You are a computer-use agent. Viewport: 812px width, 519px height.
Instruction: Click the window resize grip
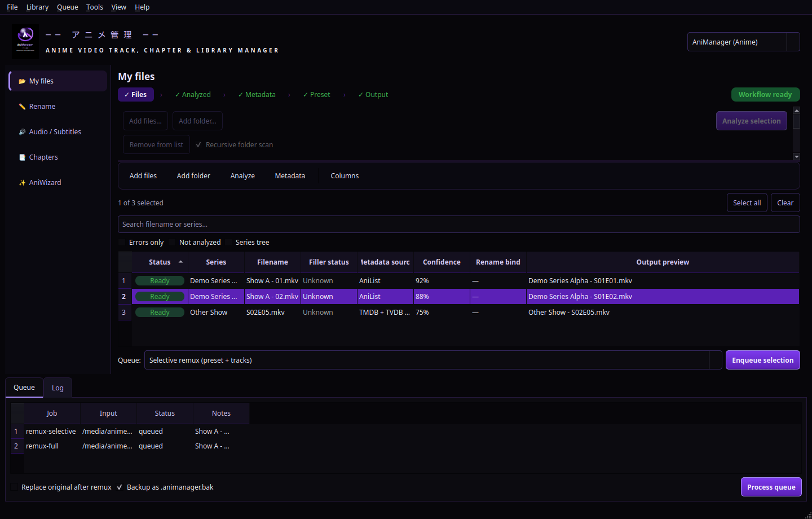click(x=807, y=514)
